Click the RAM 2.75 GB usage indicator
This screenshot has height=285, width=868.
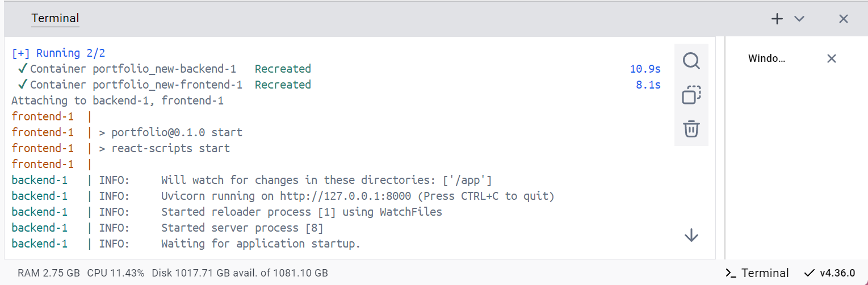click(49, 273)
